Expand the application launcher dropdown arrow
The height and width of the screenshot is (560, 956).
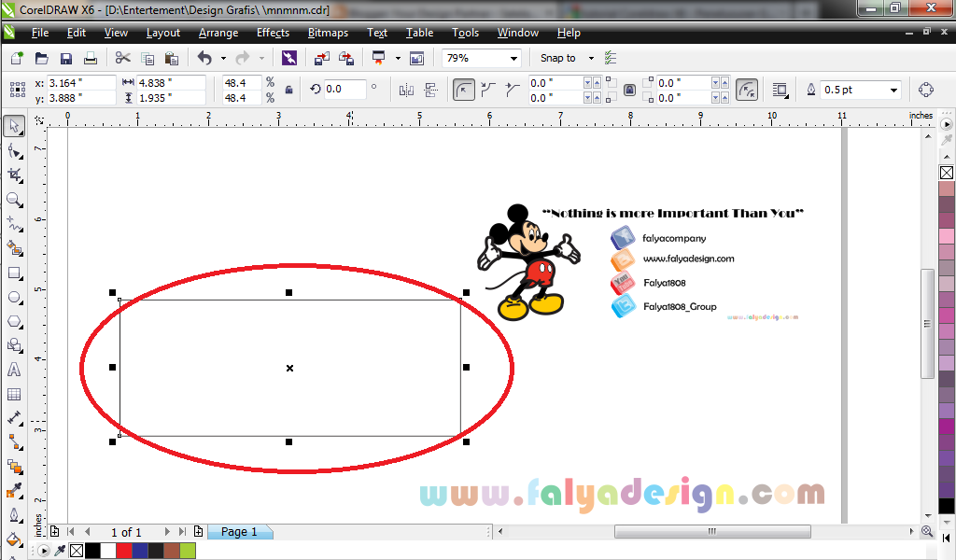[398, 58]
